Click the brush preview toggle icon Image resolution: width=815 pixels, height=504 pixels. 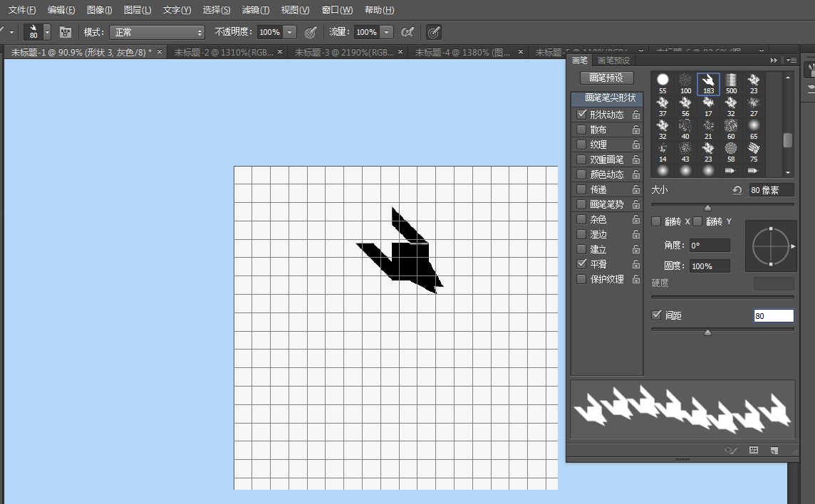point(731,451)
